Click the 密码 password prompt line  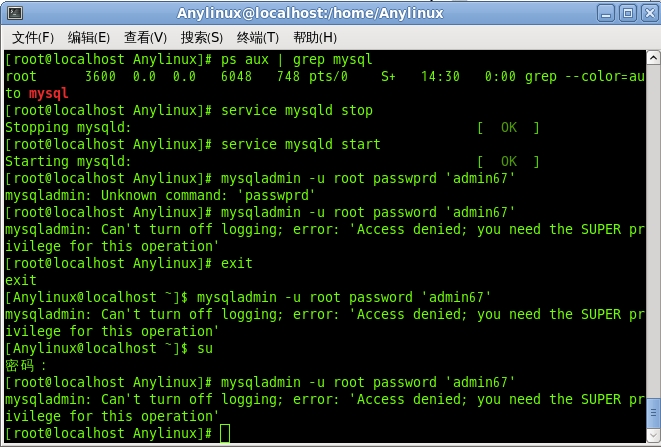(25, 365)
